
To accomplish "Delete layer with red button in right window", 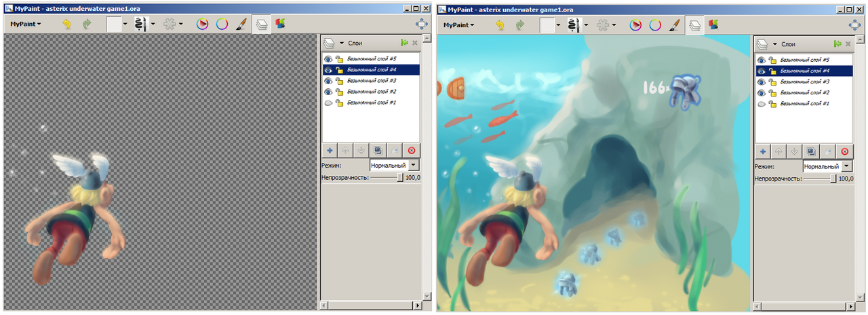I will pos(844,151).
